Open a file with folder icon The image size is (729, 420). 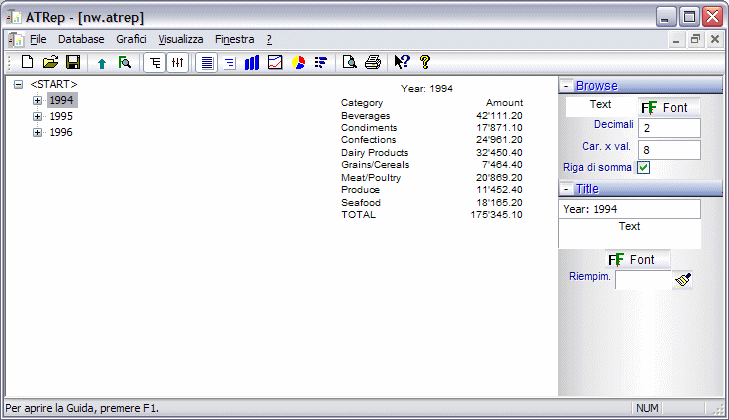click(50, 62)
